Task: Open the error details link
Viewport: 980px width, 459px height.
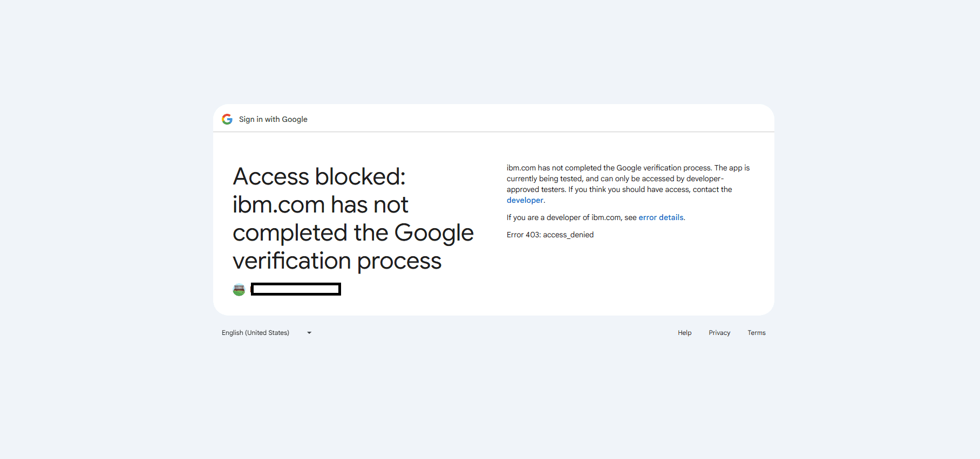Action: coord(661,217)
